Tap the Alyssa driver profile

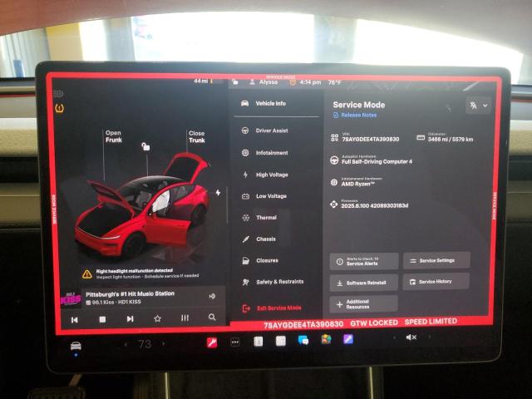click(264, 82)
